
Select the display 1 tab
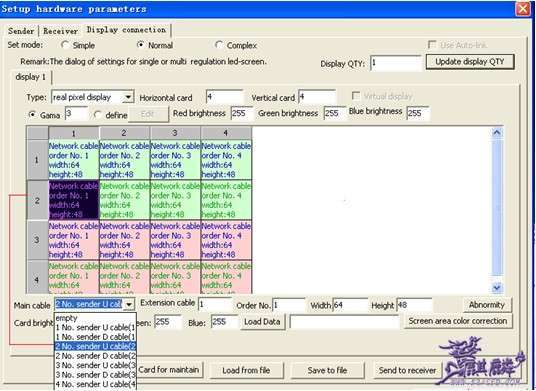coord(30,77)
